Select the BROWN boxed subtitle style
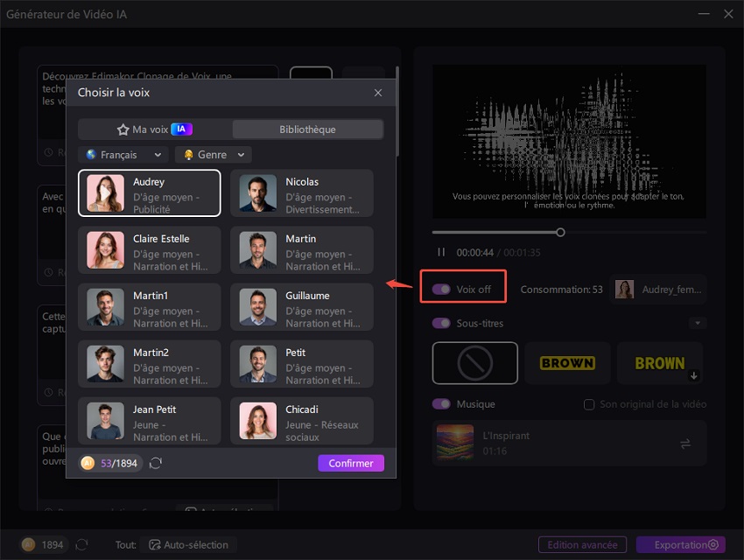This screenshot has height=560, width=744. [567, 363]
